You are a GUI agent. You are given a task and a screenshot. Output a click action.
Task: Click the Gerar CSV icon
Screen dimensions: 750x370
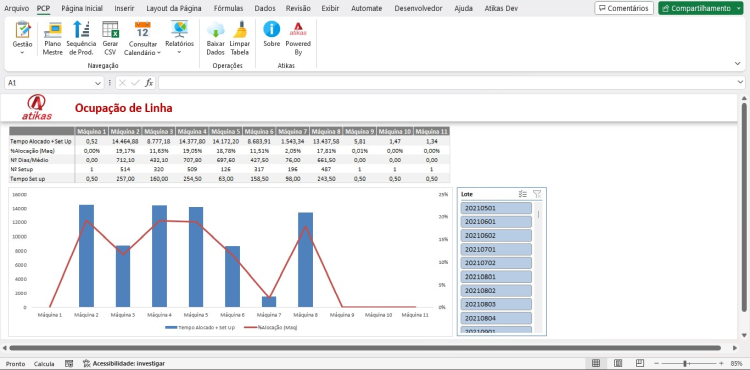[110, 30]
